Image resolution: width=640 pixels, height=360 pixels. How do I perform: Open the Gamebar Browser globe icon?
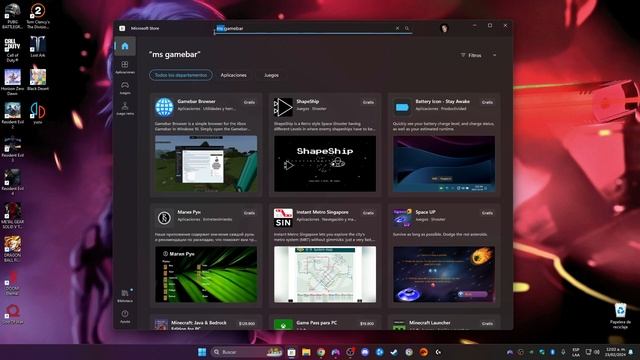tap(164, 107)
